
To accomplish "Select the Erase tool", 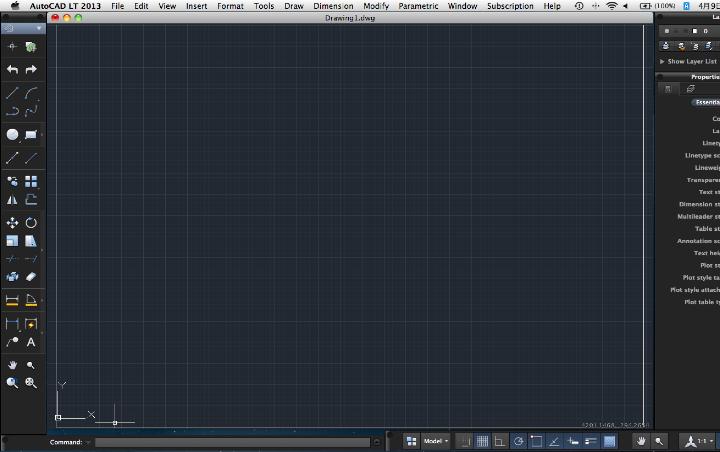I will pyautogui.click(x=31, y=277).
